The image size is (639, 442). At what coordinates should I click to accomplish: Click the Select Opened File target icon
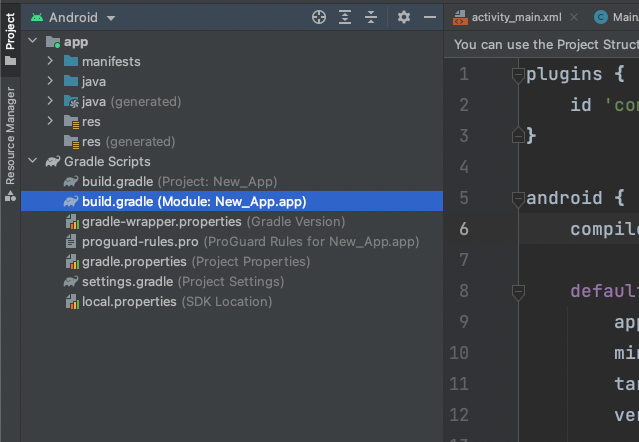pos(319,17)
